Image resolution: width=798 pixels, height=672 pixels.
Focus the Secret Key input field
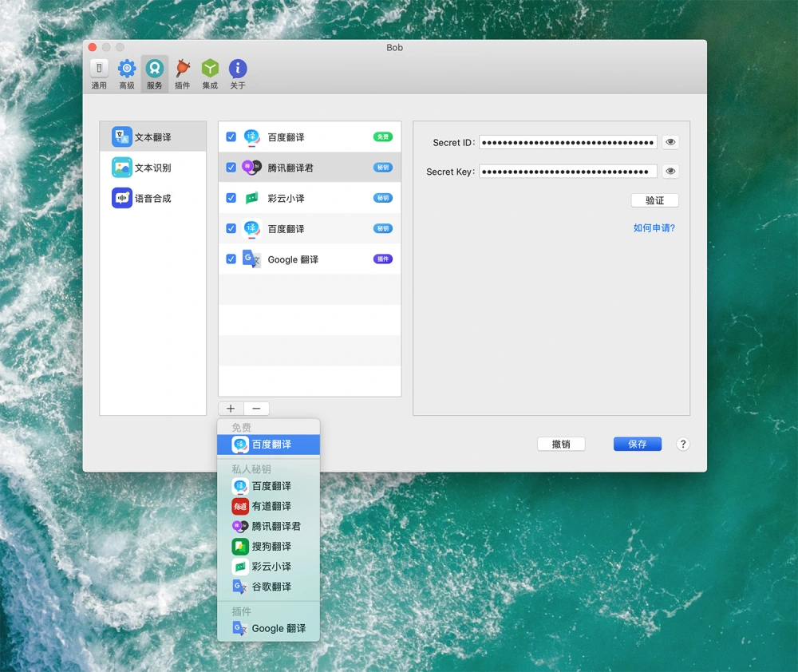click(568, 171)
